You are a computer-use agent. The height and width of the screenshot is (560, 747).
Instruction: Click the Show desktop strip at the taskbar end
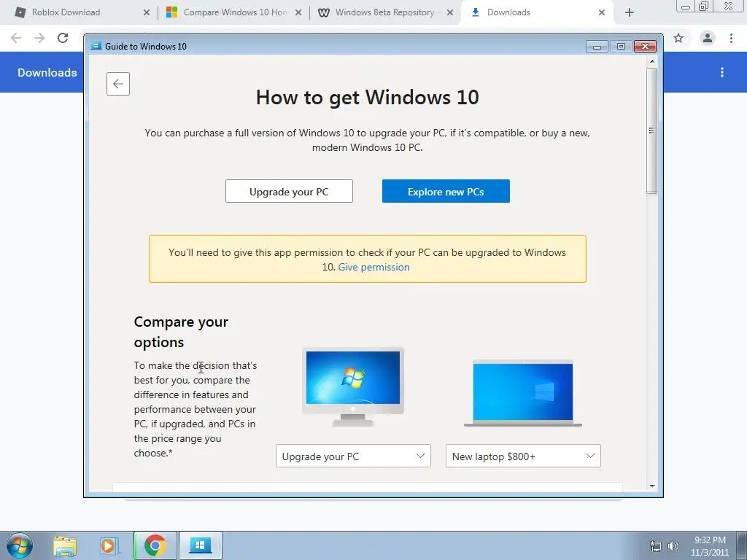click(x=742, y=545)
